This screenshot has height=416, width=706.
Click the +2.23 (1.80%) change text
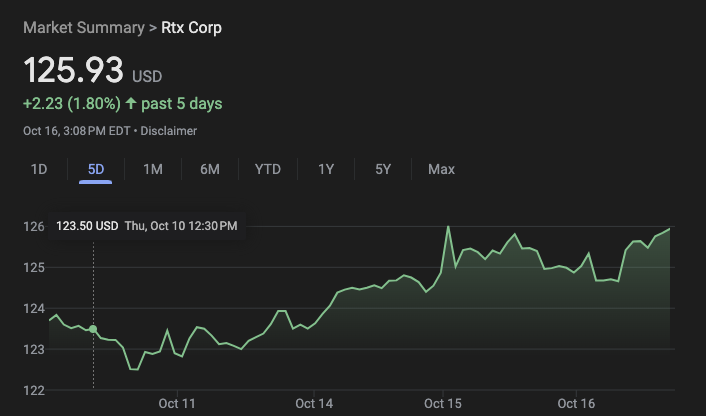tap(71, 104)
